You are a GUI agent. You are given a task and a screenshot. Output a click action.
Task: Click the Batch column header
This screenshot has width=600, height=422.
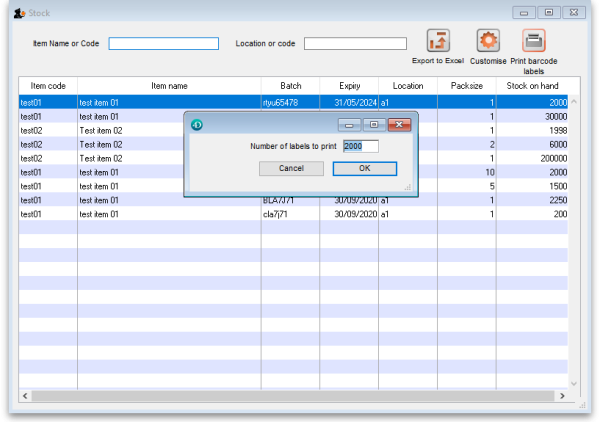click(290, 86)
